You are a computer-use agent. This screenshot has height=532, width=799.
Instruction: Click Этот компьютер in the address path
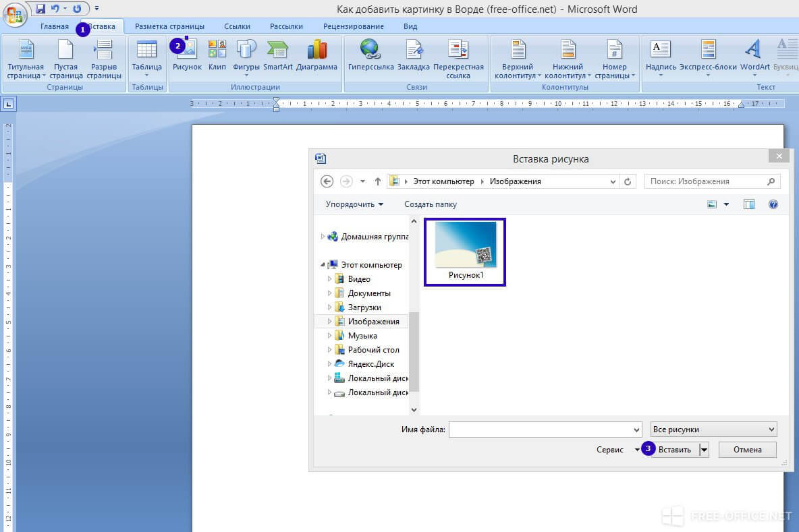pos(443,181)
